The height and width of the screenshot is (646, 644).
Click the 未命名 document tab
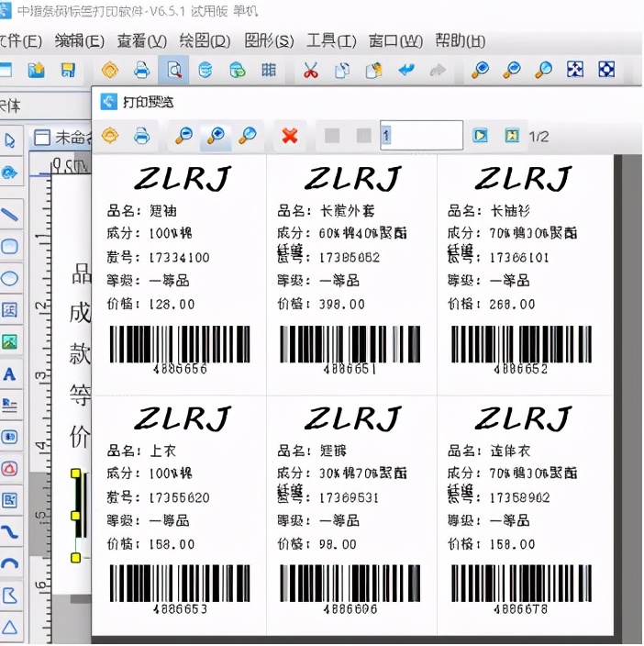pyautogui.click(x=61, y=138)
